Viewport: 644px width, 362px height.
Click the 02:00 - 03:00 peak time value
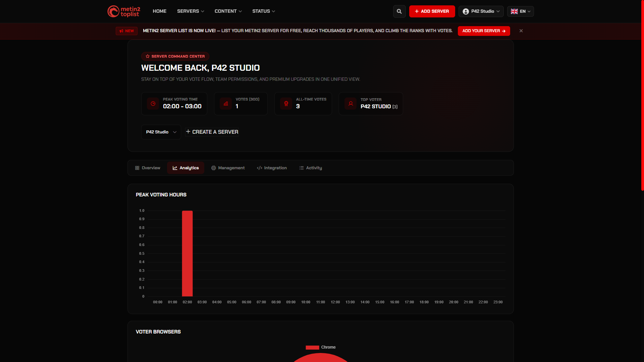pyautogui.click(x=182, y=106)
